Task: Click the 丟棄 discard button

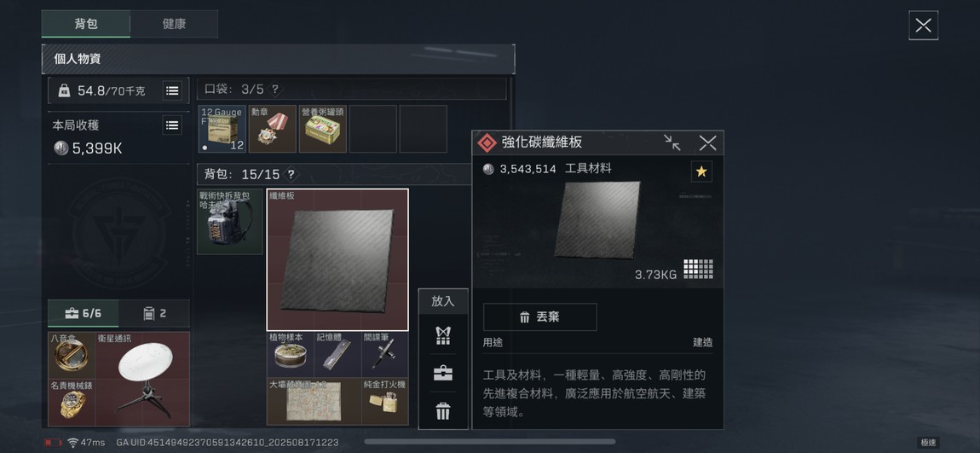Action: (x=540, y=317)
